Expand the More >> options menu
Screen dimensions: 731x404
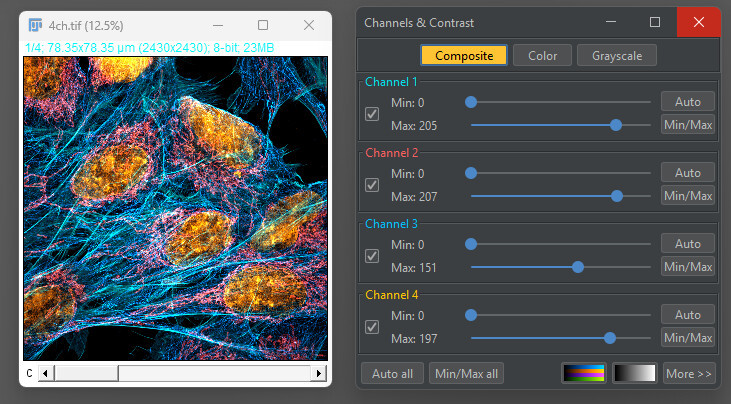click(x=689, y=373)
